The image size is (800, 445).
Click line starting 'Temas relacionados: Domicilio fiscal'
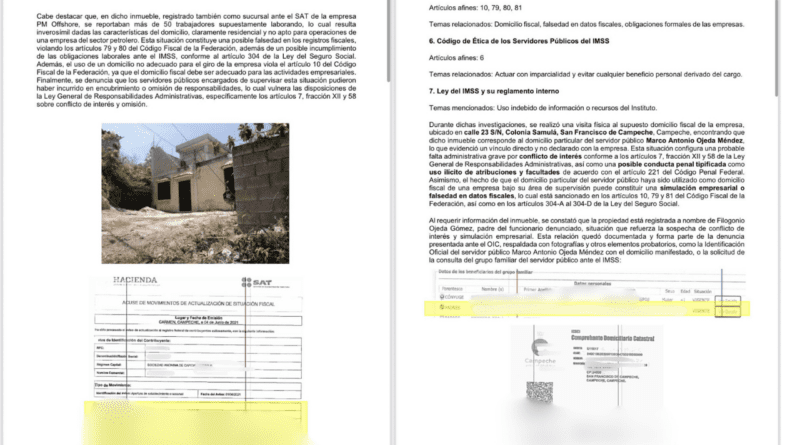coord(586,24)
